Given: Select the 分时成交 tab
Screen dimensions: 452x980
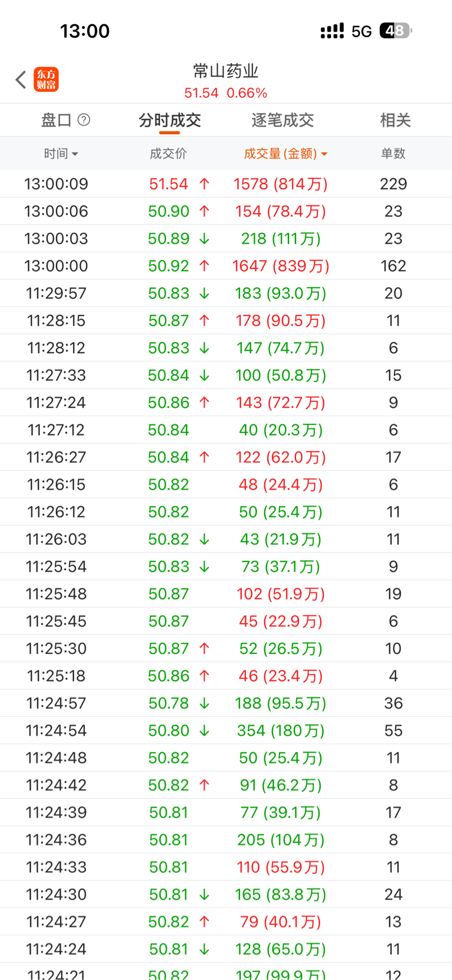Looking at the screenshot, I should 169,121.
